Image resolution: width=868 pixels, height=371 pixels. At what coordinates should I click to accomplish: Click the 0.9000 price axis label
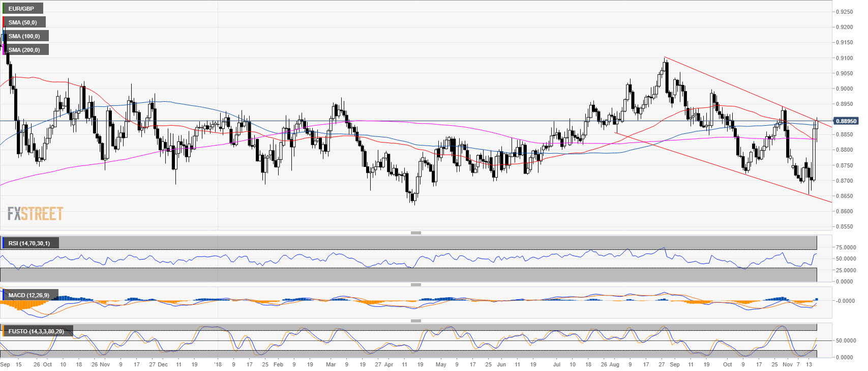846,89
